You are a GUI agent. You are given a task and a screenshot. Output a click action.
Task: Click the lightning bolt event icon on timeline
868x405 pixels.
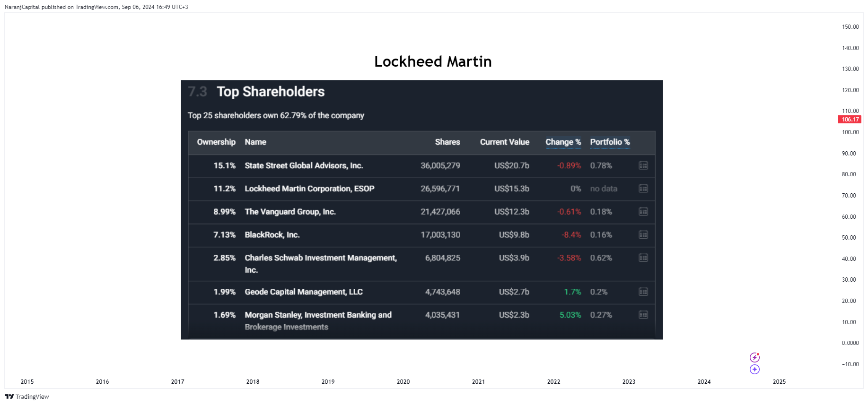(x=754, y=357)
